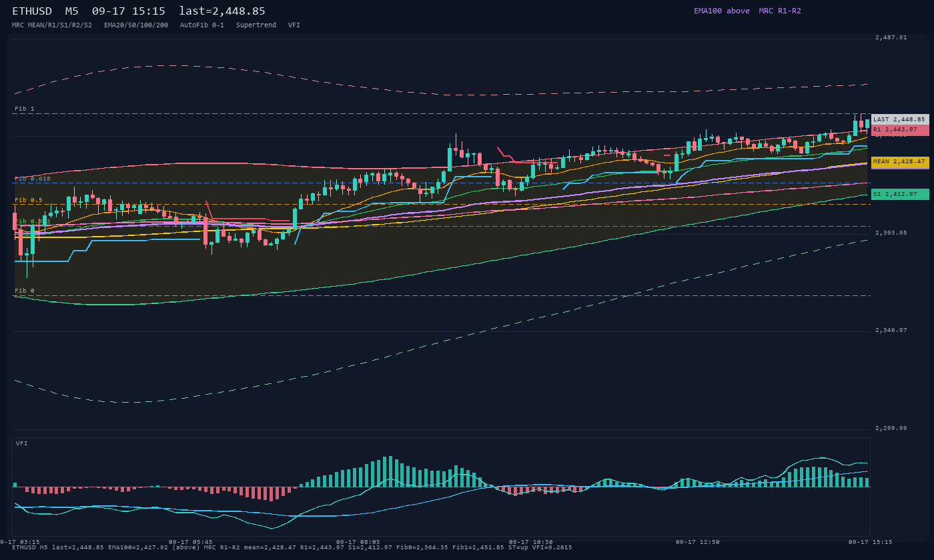
Task: Click the VFI panel title label
Action: pyautogui.click(x=22, y=443)
